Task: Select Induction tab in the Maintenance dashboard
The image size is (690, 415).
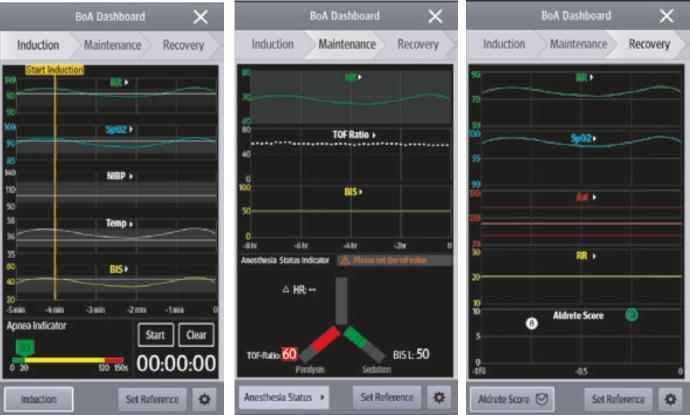Action: point(272,45)
